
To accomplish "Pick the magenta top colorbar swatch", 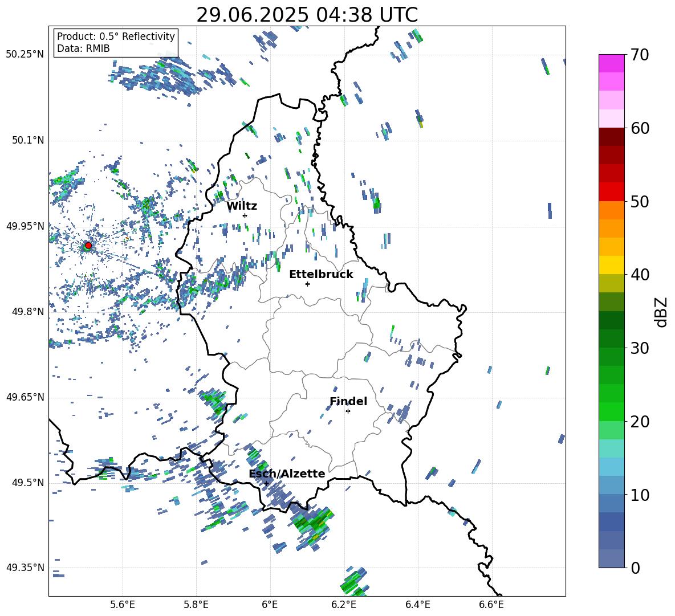I will pyautogui.click(x=611, y=63).
